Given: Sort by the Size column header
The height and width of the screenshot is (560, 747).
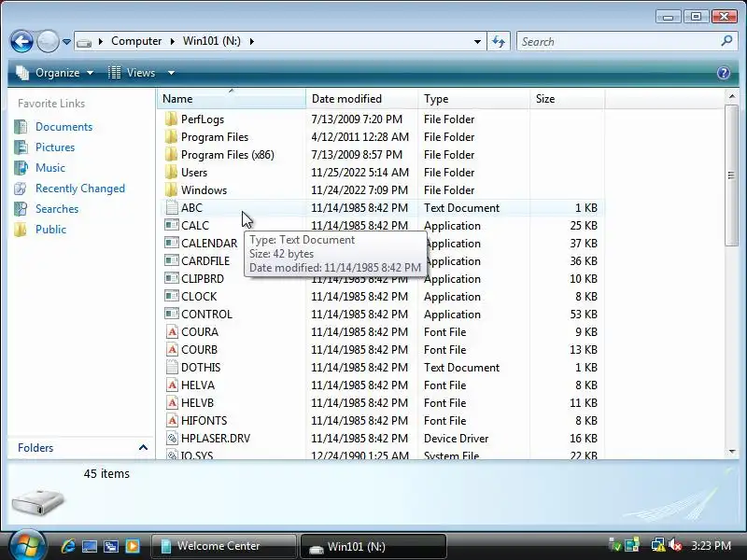Looking at the screenshot, I should [567, 99].
